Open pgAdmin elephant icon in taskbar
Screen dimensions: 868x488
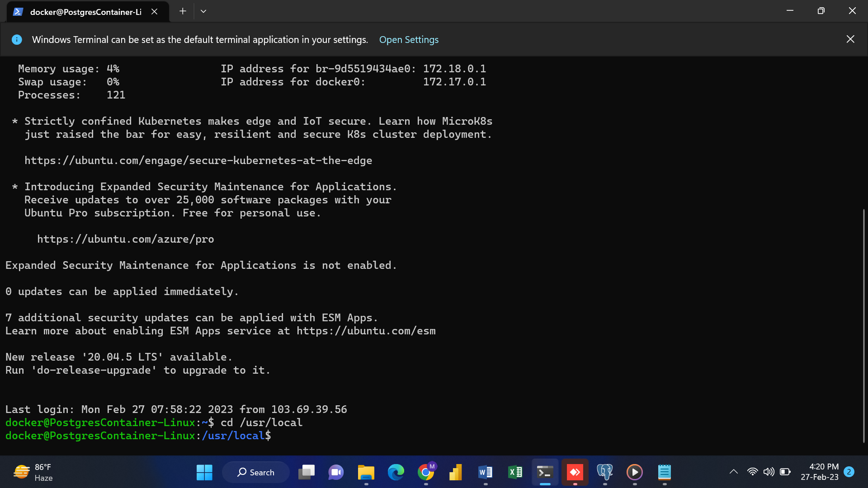(605, 472)
